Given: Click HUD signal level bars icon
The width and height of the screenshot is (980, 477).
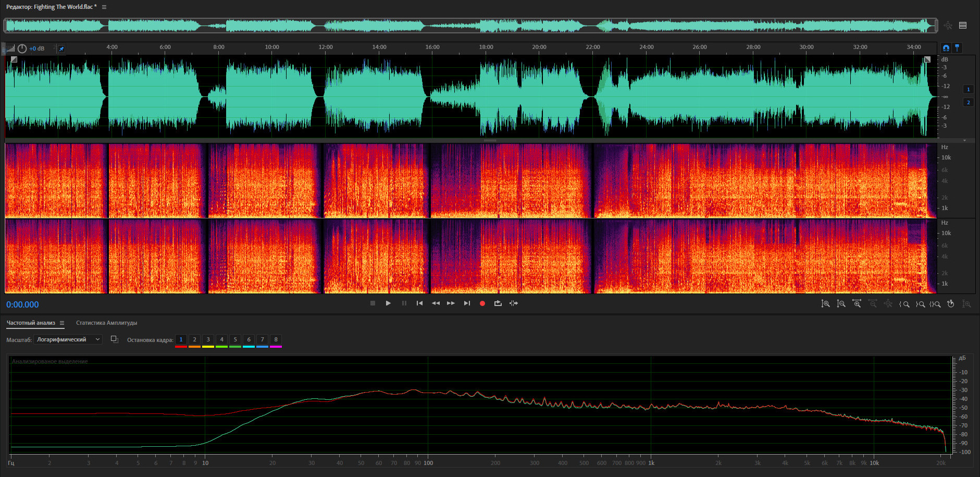Looking at the screenshot, I should coord(10,48).
